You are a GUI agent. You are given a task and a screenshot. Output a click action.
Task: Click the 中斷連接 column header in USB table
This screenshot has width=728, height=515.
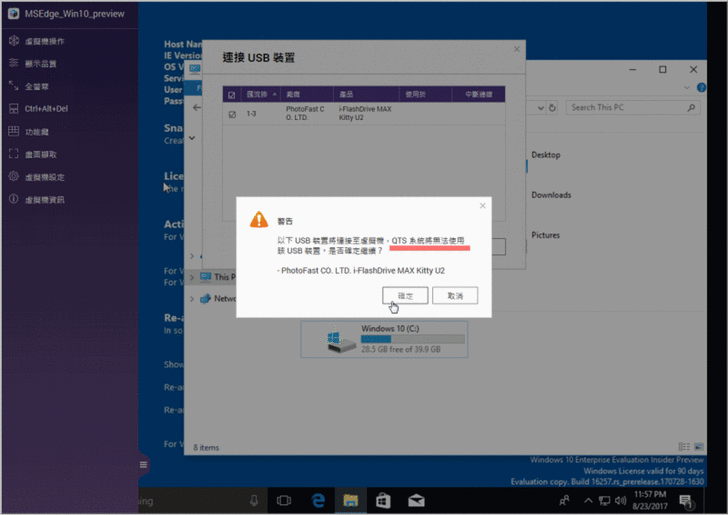[479, 94]
